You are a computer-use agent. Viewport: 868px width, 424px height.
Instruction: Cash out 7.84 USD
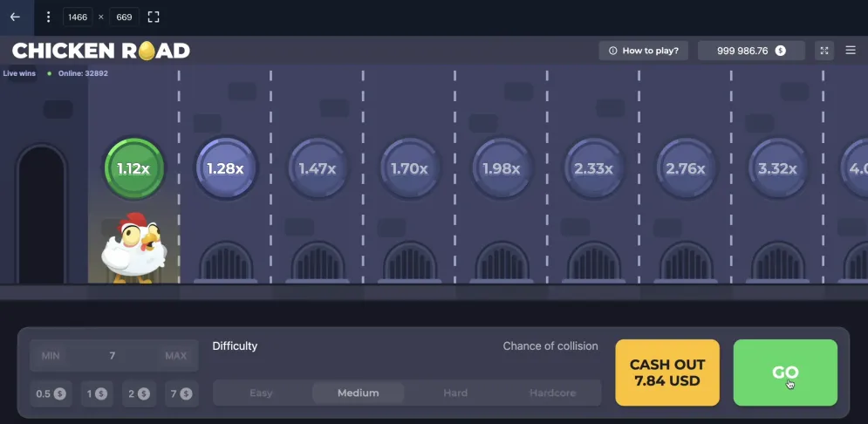(x=667, y=373)
